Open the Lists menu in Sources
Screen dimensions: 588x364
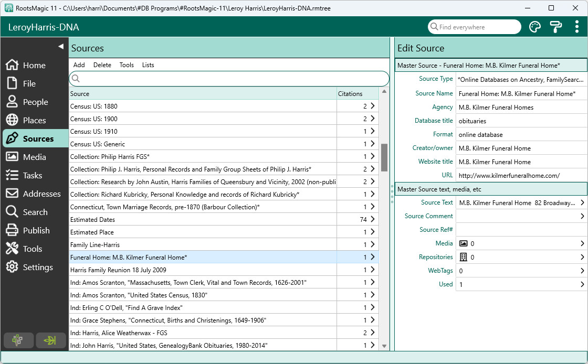point(148,65)
